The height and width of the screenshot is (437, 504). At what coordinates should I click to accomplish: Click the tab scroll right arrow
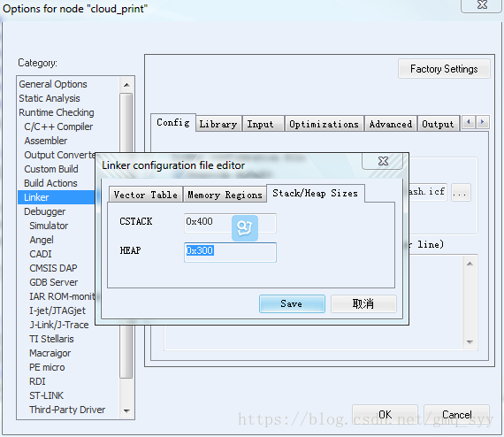click(x=482, y=122)
